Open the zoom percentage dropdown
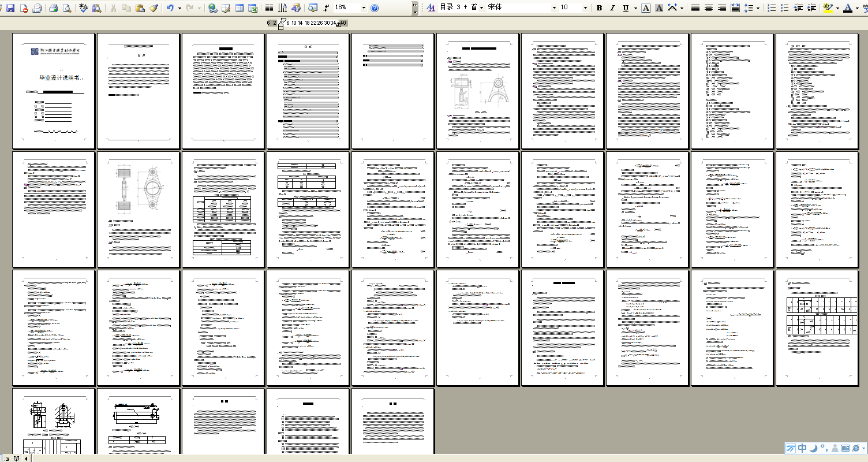Image resolution: width=868 pixels, height=462 pixels. (364, 8)
